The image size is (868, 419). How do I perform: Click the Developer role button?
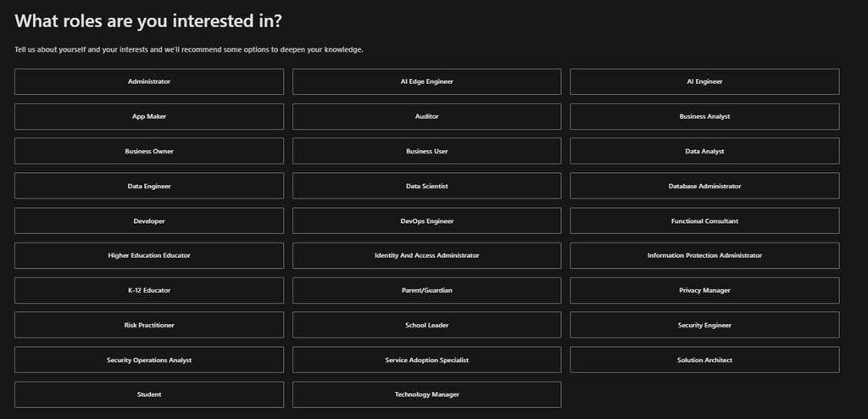(x=149, y=221)
